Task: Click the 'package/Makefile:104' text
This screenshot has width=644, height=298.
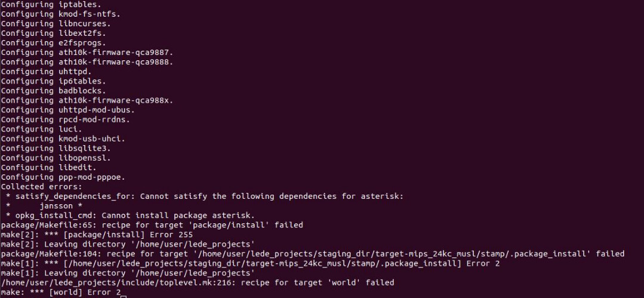Action: (48, 253)
